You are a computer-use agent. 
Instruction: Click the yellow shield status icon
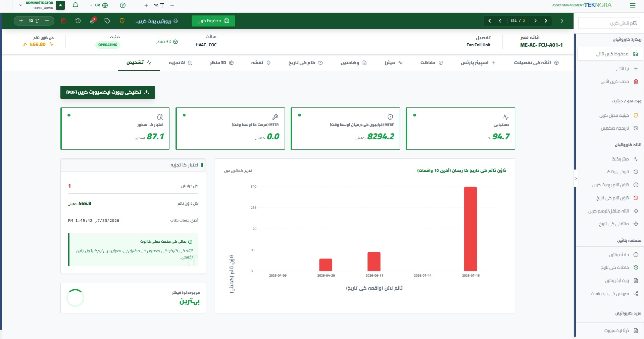[x=122, y=21]
